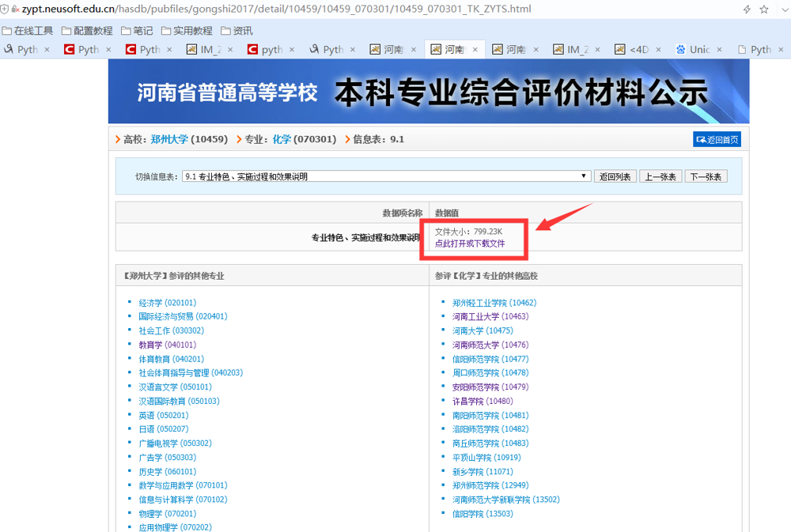Open the 河南大学 (10475) link
Screen dimensions: 791x532
click(483, 330)
